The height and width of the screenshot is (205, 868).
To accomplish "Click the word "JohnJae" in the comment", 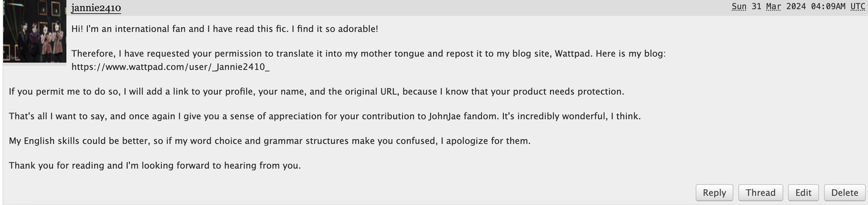I will [x=445, y=116].
